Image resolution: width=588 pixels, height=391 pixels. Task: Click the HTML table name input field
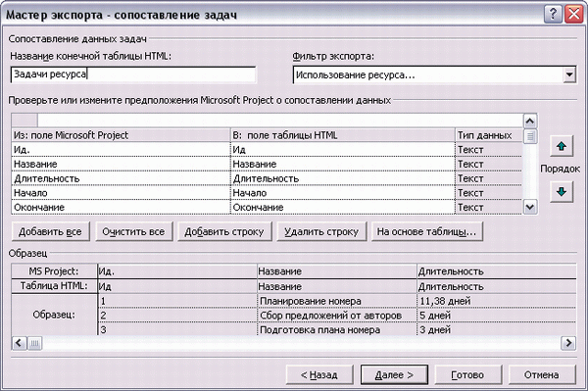[133, 74]
